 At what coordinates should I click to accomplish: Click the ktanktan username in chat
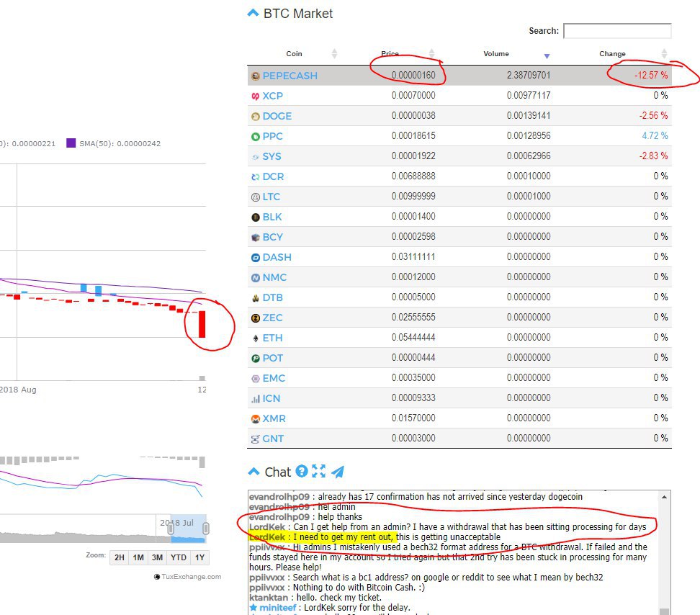click(x=269, y=598)
